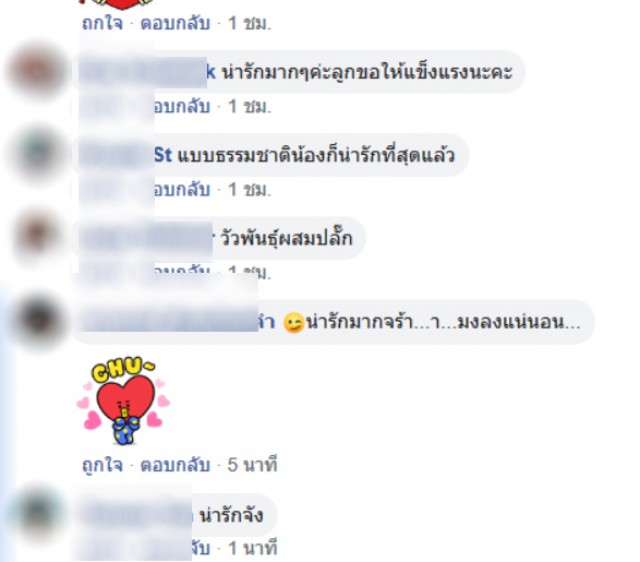
Task: Open the 5 นาที timestamp
Action: pyautogui.click(x=252, y=465)
